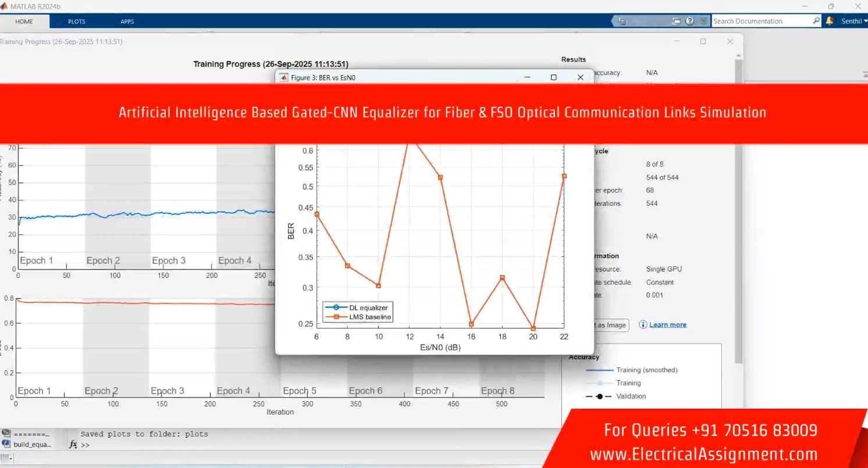Close the Figure 3 BER vs EsN0 window
Image resolution: width=868 pixels, height=468 pixels.
(x=580, y=77)
